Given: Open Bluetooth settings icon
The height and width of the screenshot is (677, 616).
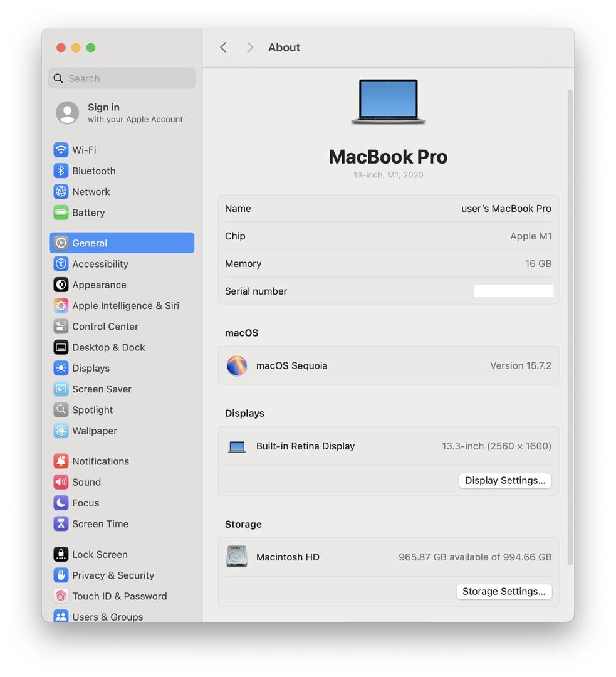Looking at the screenshot, I should [61, 171].
